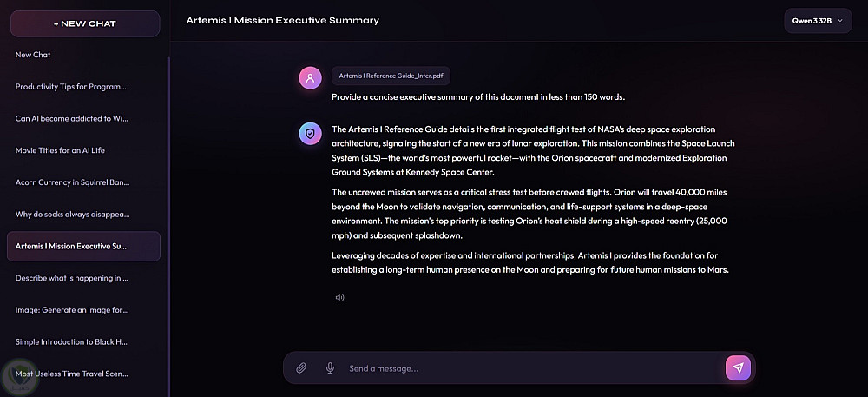Click the circular logo in bottom-left corner
Image resolution: width=868 pixels, height=397 pixels.
(18, 376)
